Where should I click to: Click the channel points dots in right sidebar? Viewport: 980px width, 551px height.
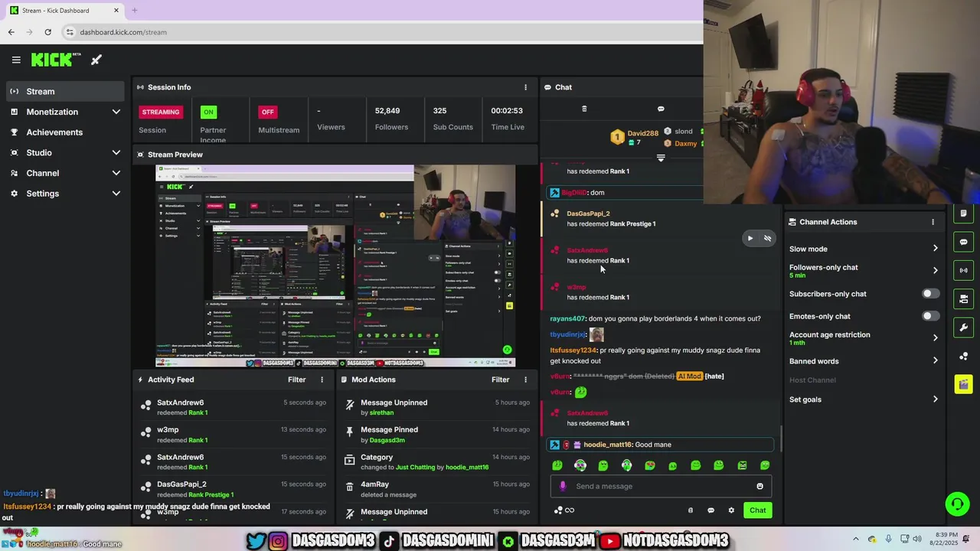(963, 357)
